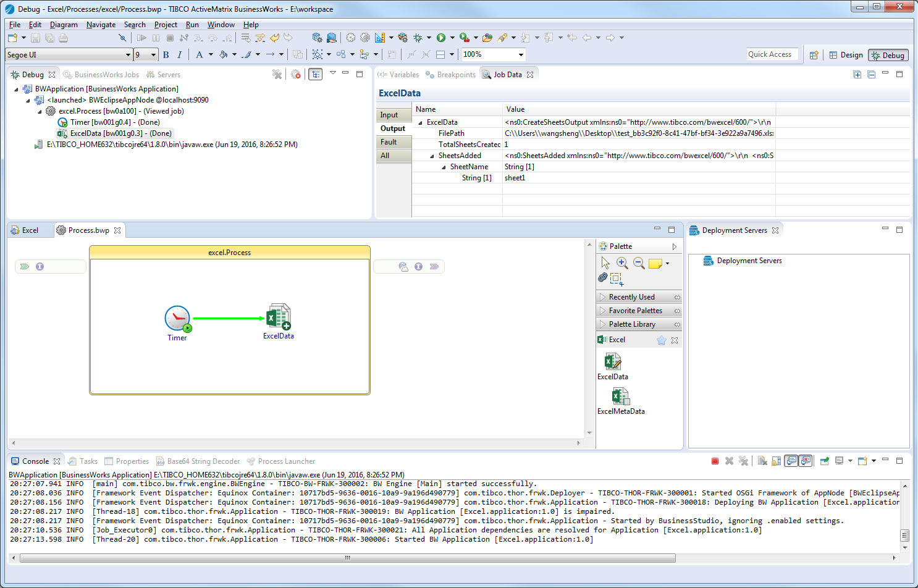Select ExcelData [bw001g0.3] in debug tree
The height and width of the screenshot is (588, 918).
coord(115,133)
